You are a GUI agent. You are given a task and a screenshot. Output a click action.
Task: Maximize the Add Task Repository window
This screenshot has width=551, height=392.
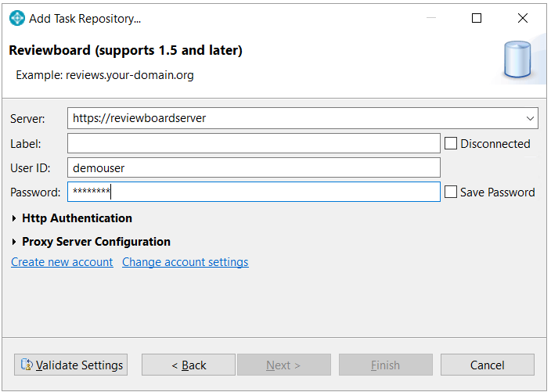point(477,18)
